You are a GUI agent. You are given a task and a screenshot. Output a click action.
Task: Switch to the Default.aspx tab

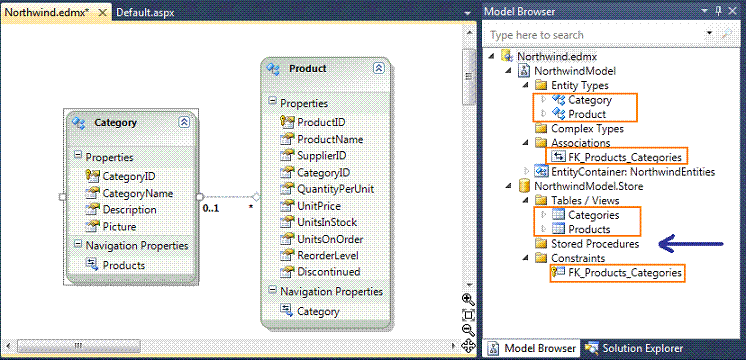[x=145, y=13]
